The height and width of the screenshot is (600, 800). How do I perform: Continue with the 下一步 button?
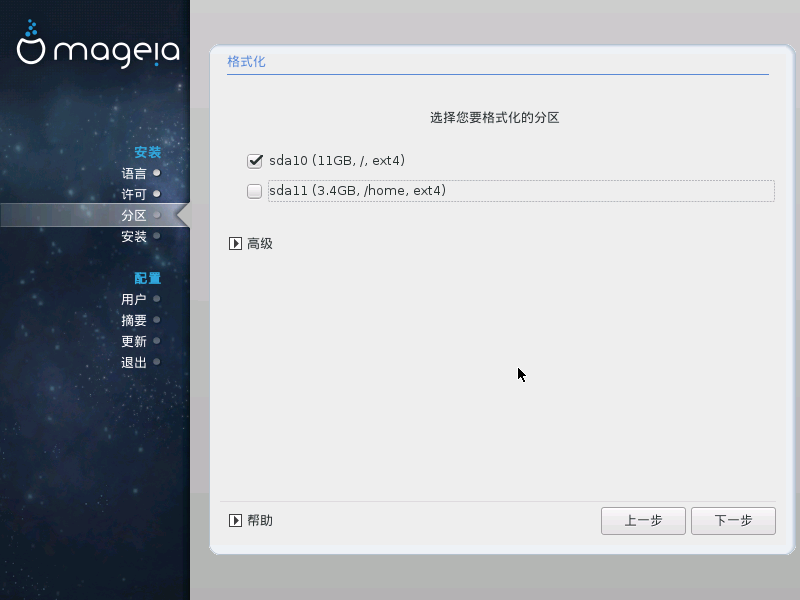point(733,521)
